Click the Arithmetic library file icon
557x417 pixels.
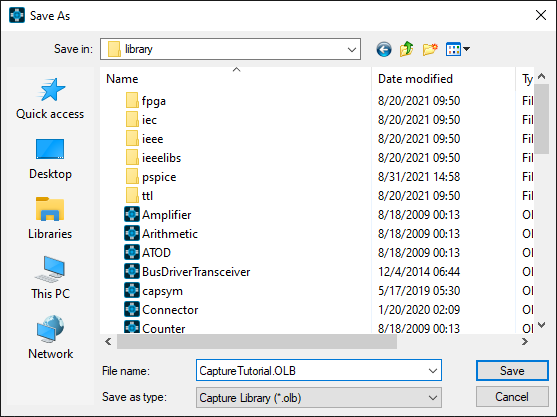click(132, 233)
